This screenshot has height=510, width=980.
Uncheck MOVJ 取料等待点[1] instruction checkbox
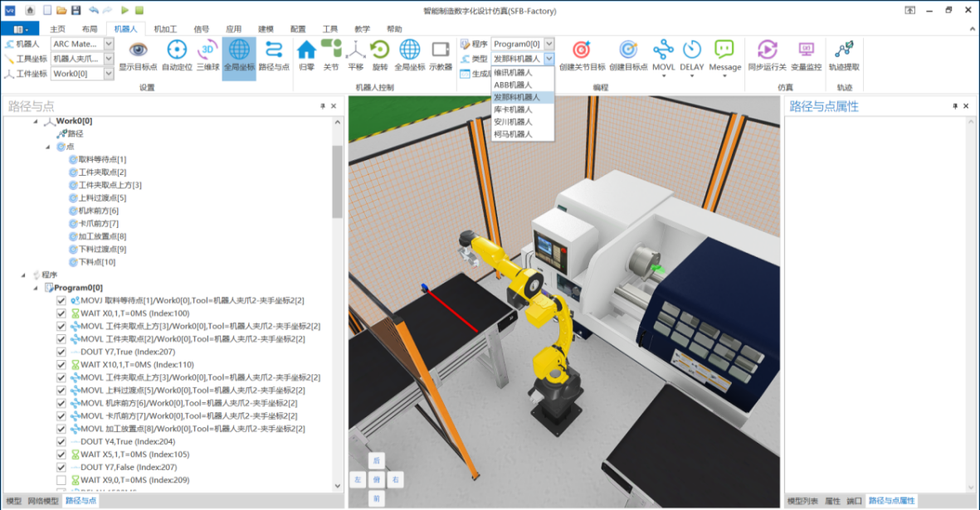click(61, 300)
